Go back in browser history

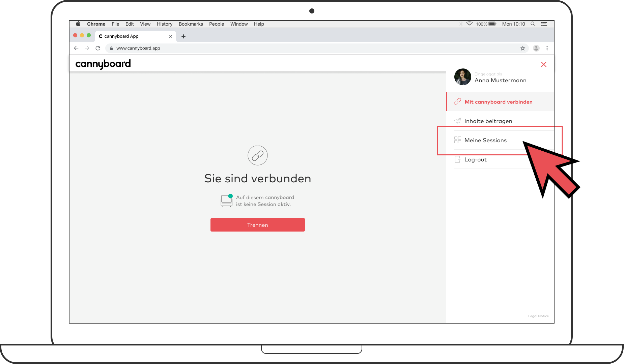(76, 48)
